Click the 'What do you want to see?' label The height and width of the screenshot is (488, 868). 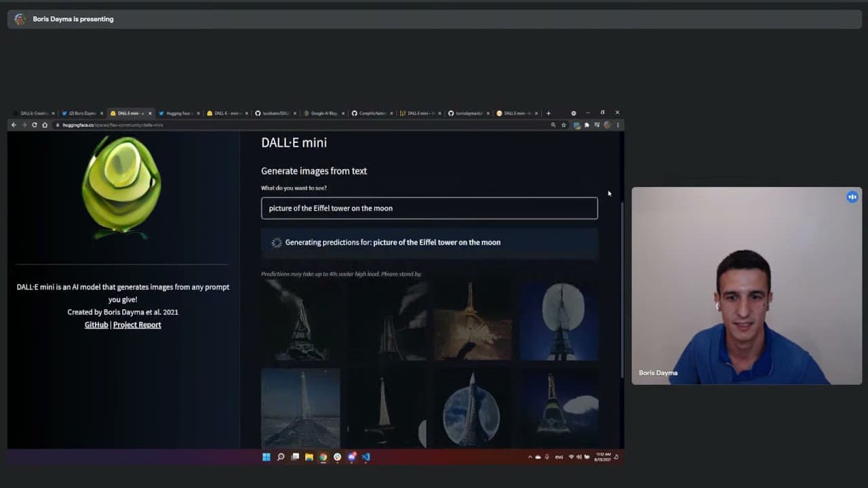tap(294, 188)
